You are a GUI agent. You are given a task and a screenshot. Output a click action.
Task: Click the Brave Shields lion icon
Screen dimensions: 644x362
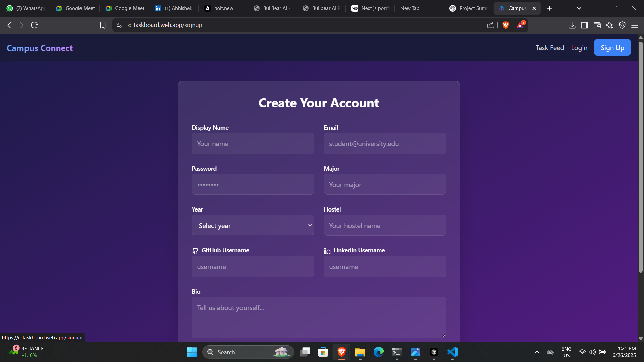pyautogui.click(x=506, y=25)
